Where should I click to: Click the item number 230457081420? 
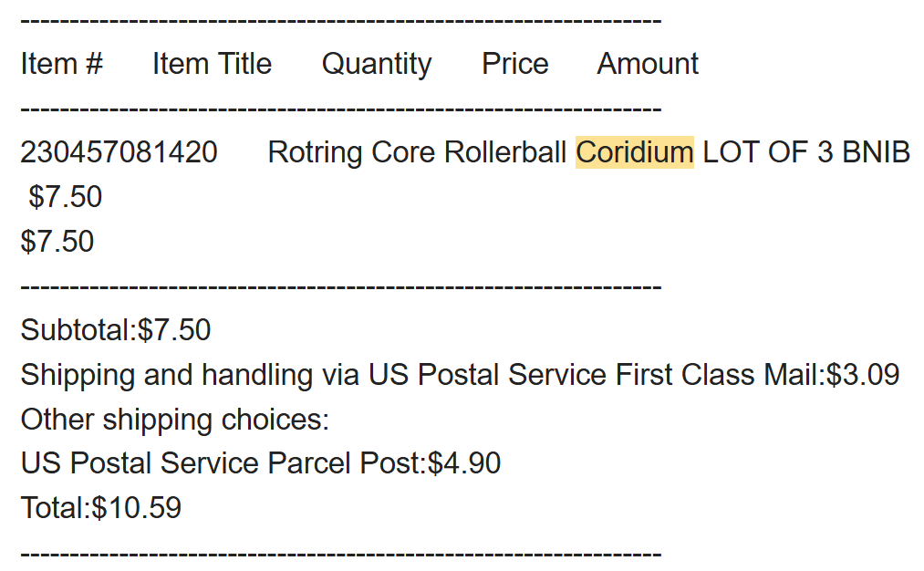point(119,152)
